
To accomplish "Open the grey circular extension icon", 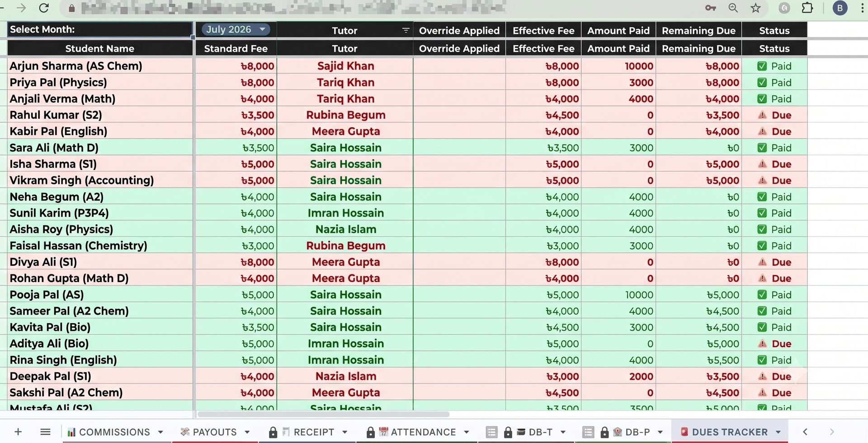I will point(785,8).
